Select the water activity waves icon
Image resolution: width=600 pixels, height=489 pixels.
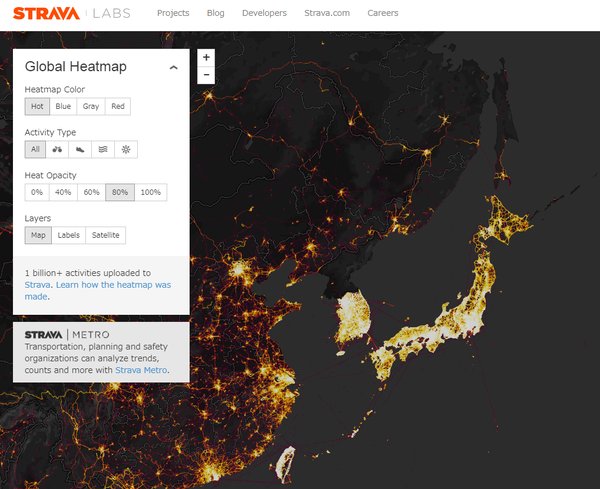[x=103, y=149]
